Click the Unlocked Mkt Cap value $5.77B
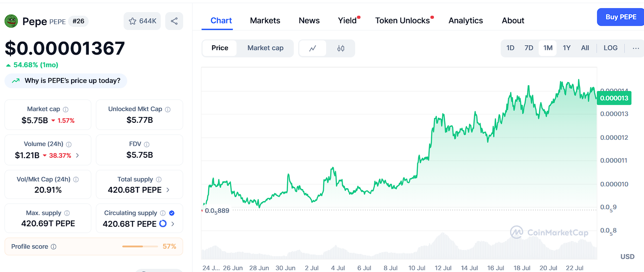 (x=140, y=120)
